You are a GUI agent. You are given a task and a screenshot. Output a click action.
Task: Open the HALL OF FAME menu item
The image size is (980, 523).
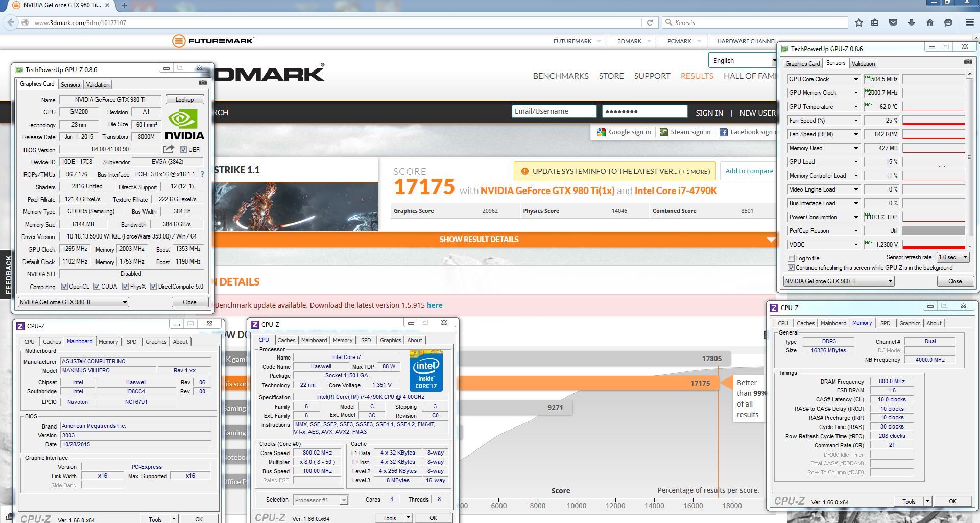[750, 76]
